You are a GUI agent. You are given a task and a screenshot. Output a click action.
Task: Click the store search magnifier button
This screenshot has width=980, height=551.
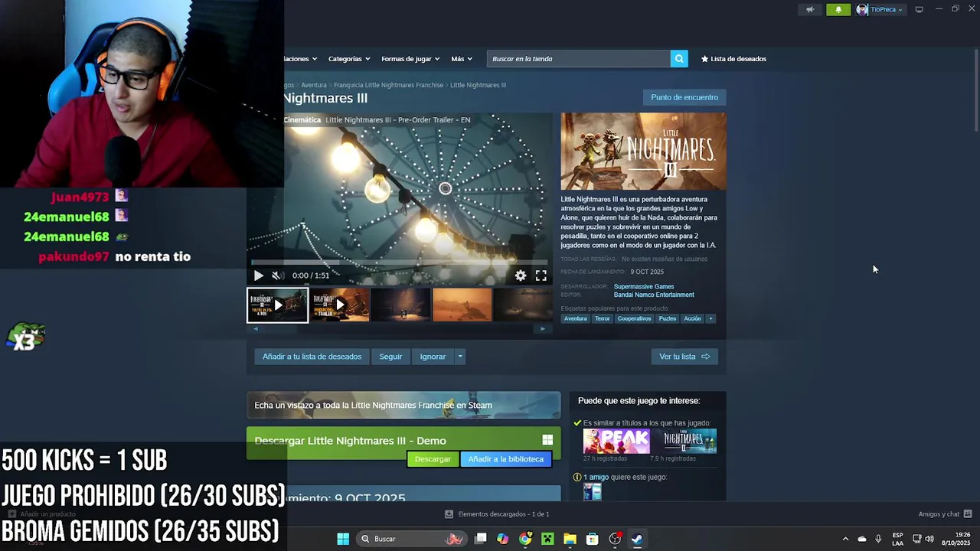click(679, 59)
